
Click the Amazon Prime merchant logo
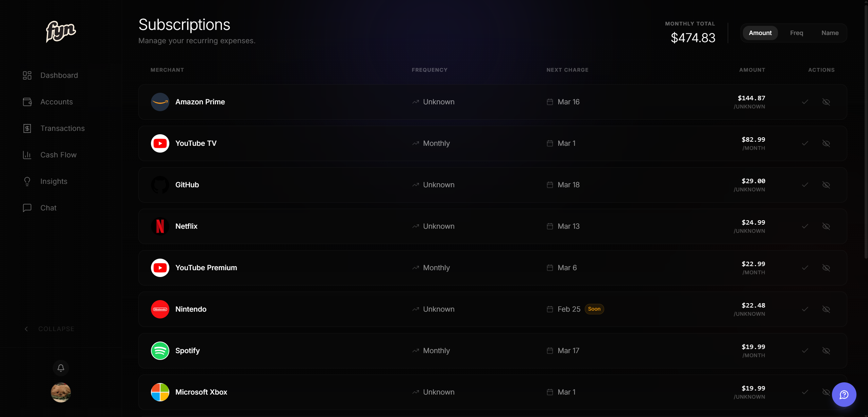pos(160,102)
